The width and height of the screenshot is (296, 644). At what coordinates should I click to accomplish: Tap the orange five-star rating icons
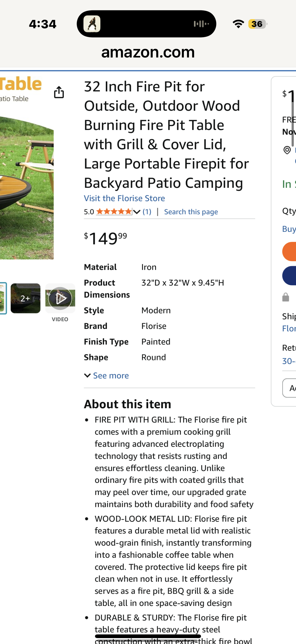[x=114, y=211]
